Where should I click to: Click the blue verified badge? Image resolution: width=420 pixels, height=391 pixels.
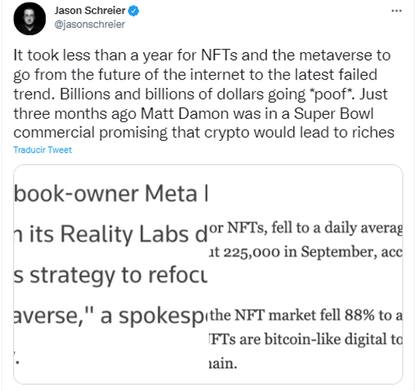(134, 11)
